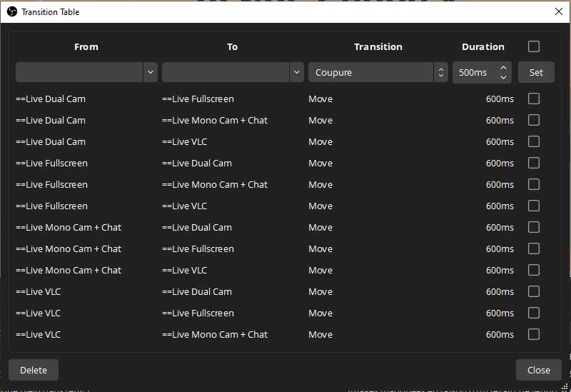The height and width of the screenshot is (392, 571).
Task: Increase the 500ms duration with up arrow
Action: pos(504,68)
